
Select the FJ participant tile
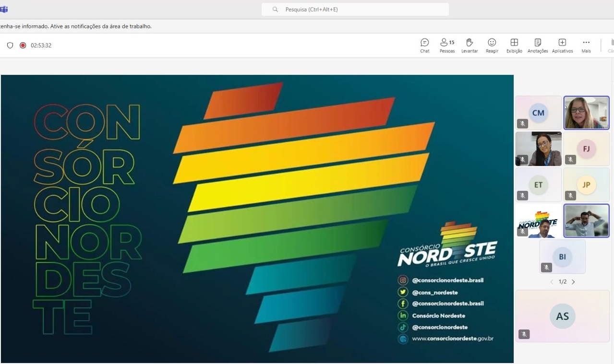tap(586, 149)
